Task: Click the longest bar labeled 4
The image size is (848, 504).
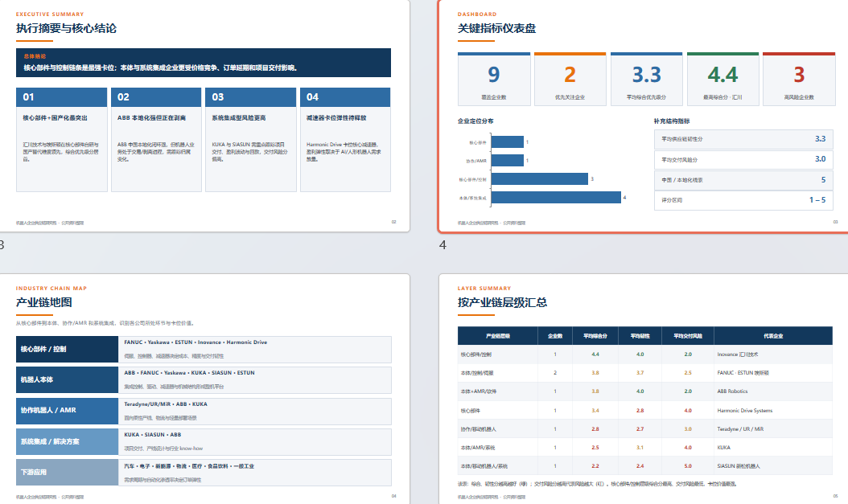Action: click(x=556, y=198)
